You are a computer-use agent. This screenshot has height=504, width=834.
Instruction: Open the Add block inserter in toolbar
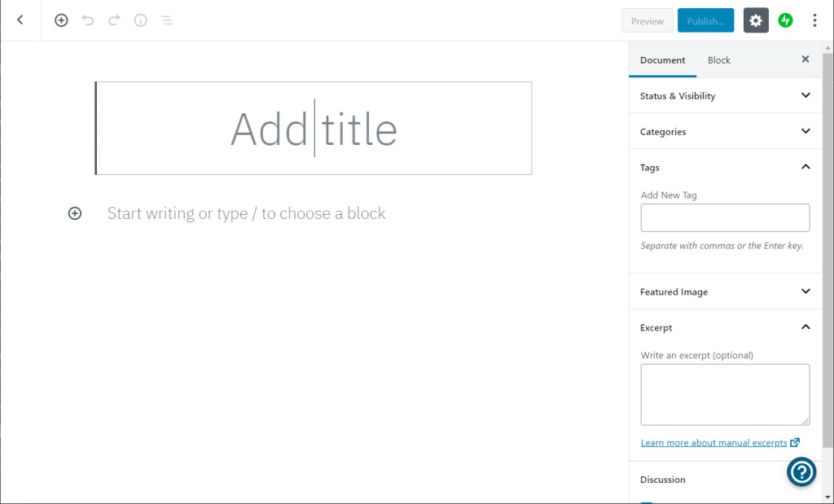point(61,20)
